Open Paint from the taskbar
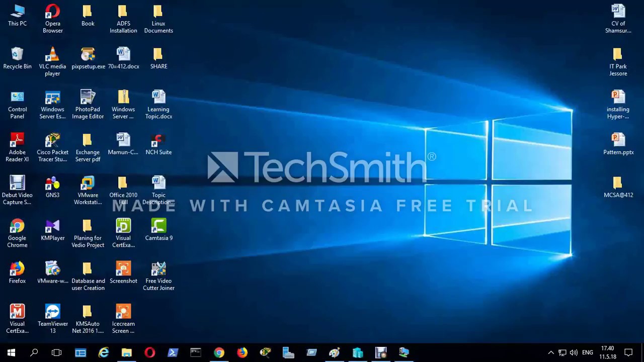 click(x=335, y=352)
